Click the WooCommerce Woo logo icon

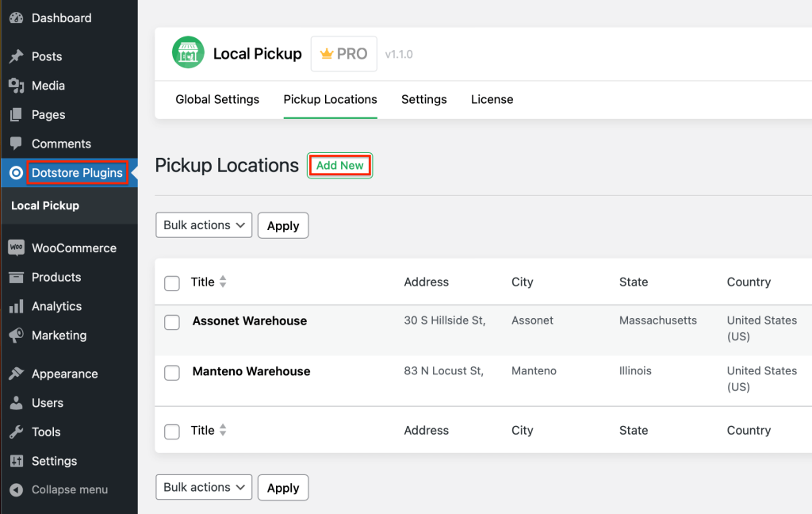click(x=16, y=247)
